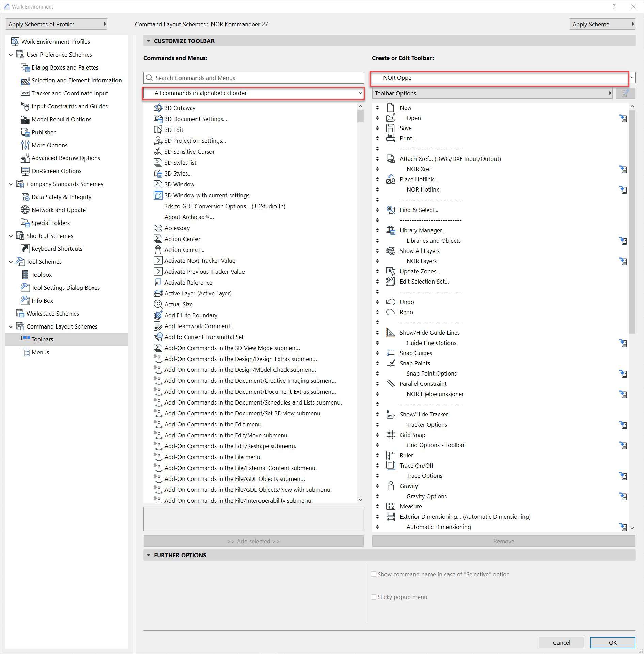Click the Redo icon in toolbar list
The image size is (644, 654).
(391, 312)
